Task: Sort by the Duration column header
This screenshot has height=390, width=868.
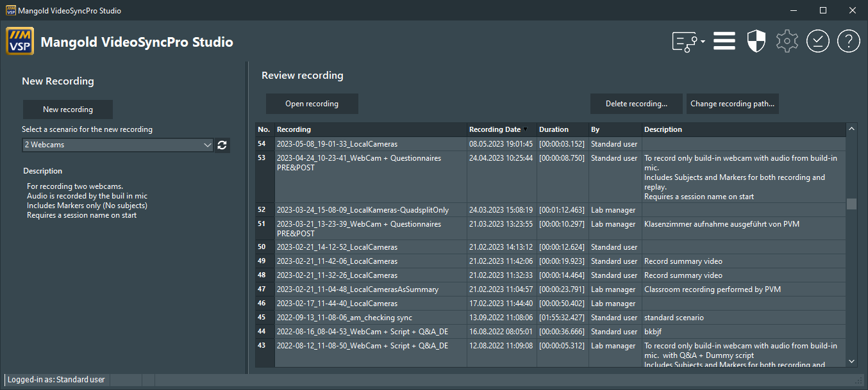Action: [563, 129]
